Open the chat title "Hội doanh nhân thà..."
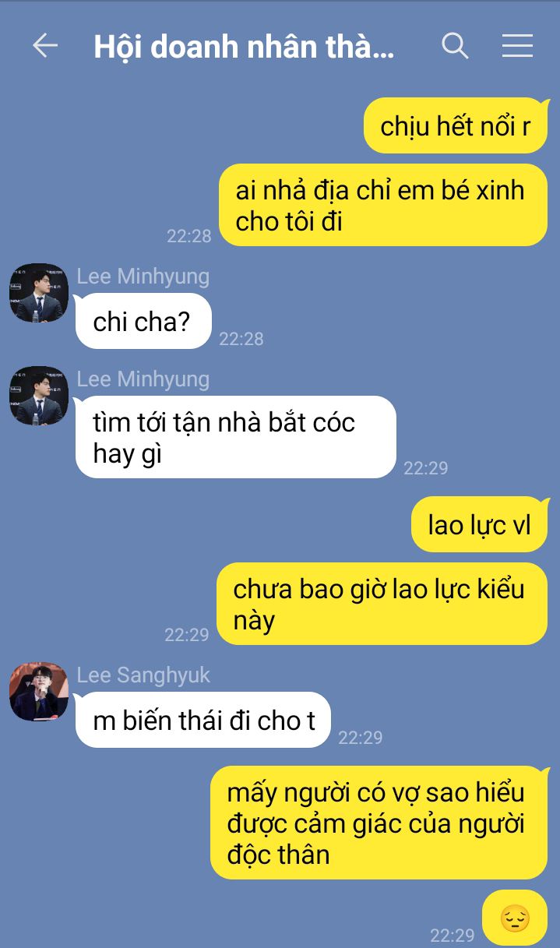560x948 pixels. [x=244, y=47]
